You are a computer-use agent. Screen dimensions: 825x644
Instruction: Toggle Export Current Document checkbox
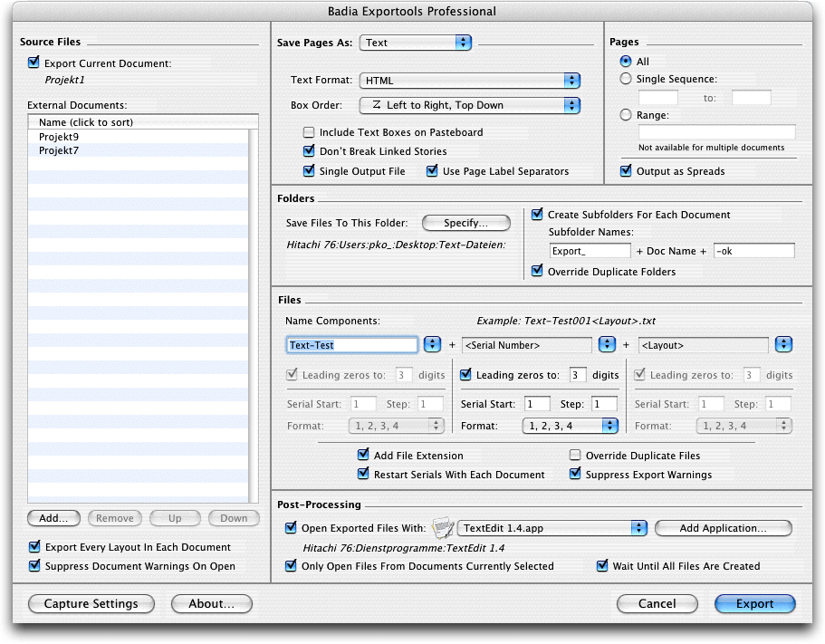click(x=34, y=62)
